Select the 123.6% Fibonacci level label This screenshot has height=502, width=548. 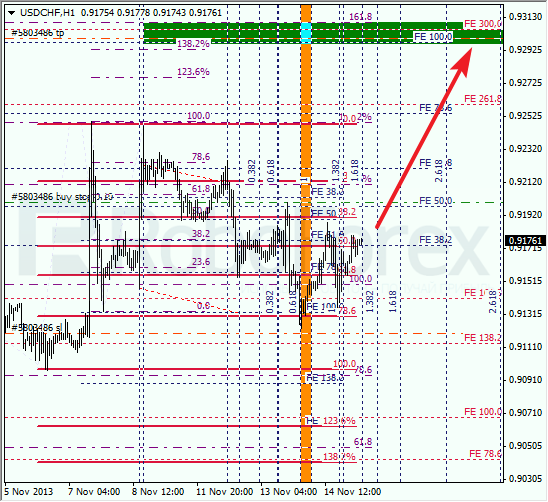pos(193,72)
